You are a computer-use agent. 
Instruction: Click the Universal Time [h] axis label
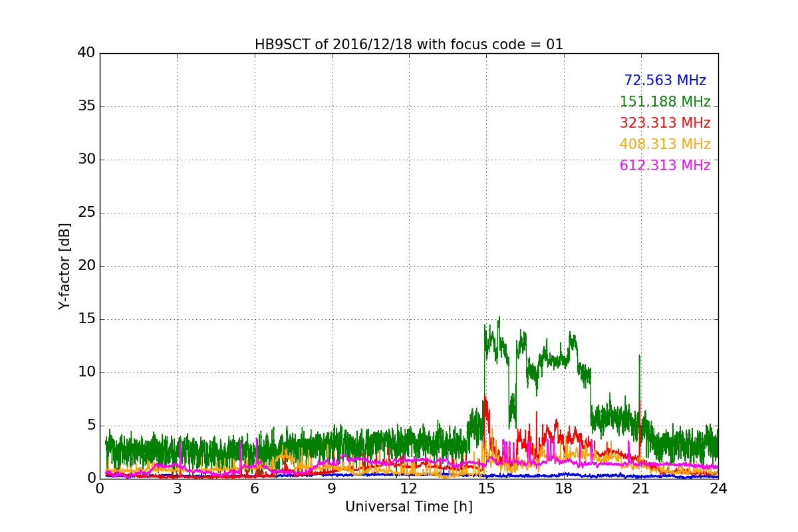(408, 507)
